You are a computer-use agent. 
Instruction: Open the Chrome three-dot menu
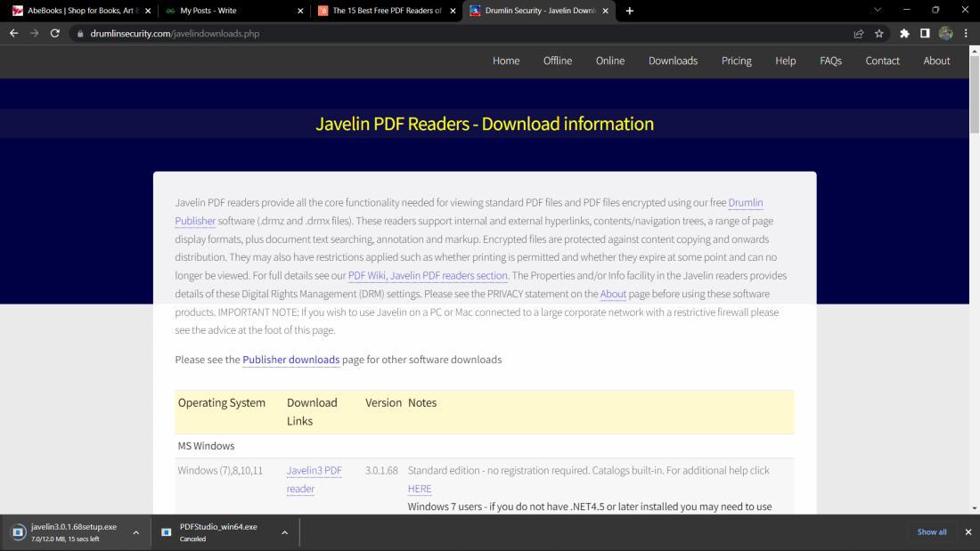pos(966,34)
